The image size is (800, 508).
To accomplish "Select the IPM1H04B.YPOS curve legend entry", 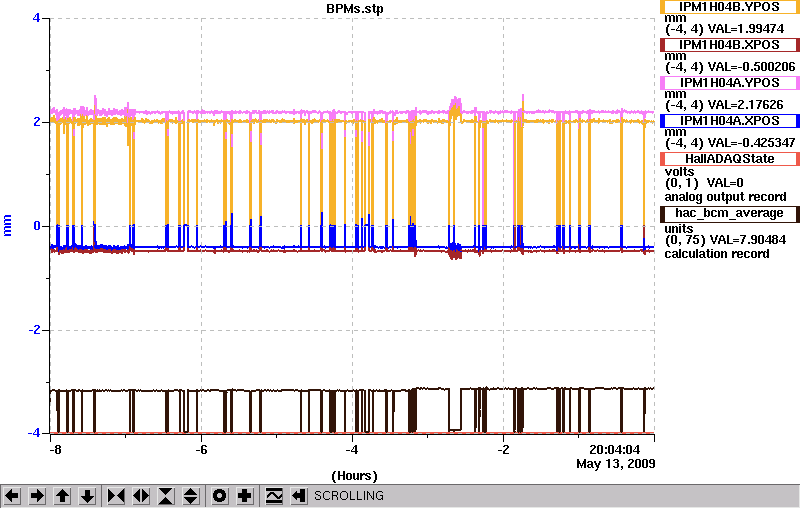I will 729,7.
